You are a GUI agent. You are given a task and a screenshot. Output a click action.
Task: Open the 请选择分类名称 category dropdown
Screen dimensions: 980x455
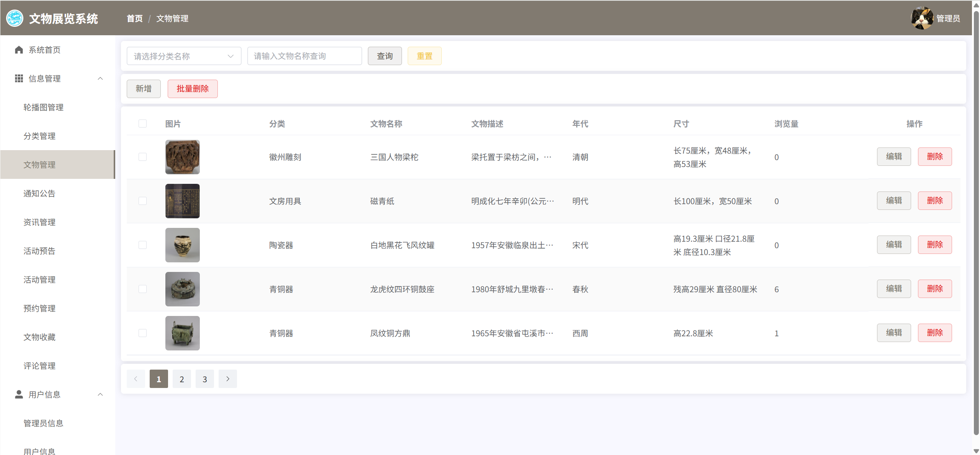[184, 56]
